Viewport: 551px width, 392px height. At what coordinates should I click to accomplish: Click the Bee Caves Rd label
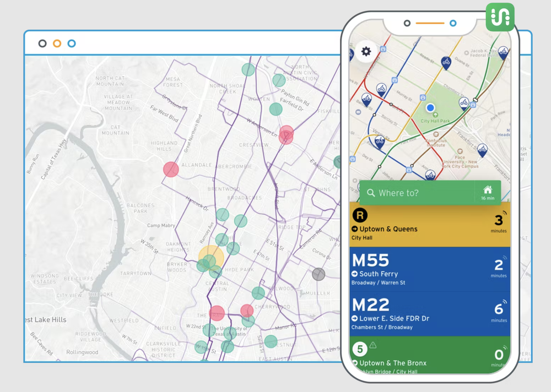(41, 343)
